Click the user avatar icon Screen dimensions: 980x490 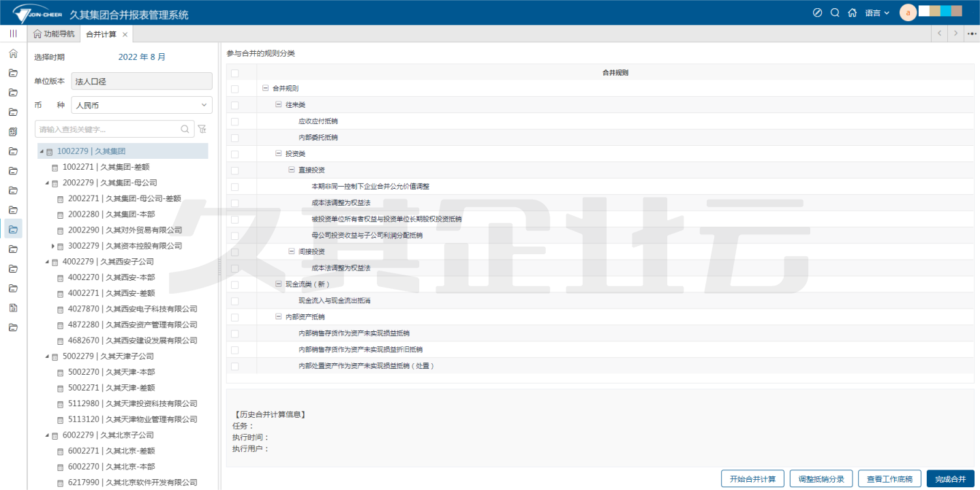point(908,13)
